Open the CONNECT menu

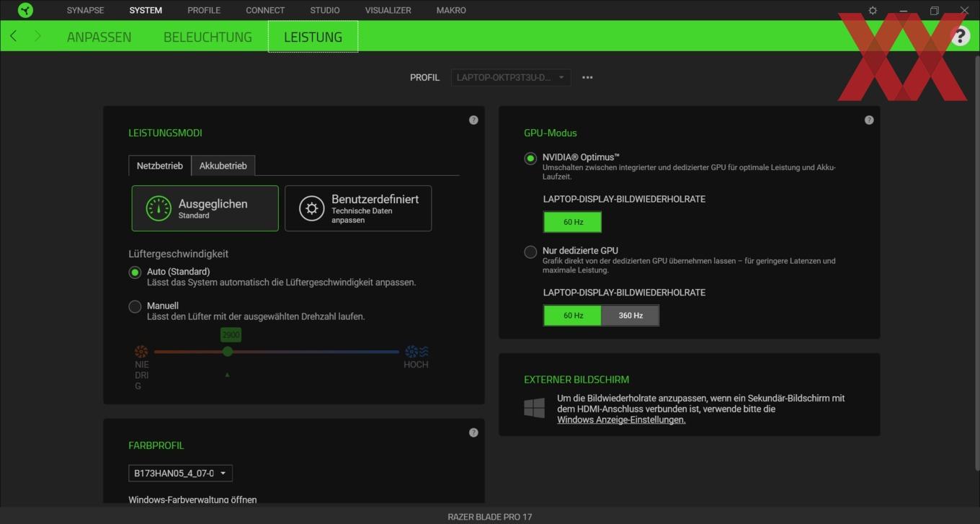pos(265,10)
